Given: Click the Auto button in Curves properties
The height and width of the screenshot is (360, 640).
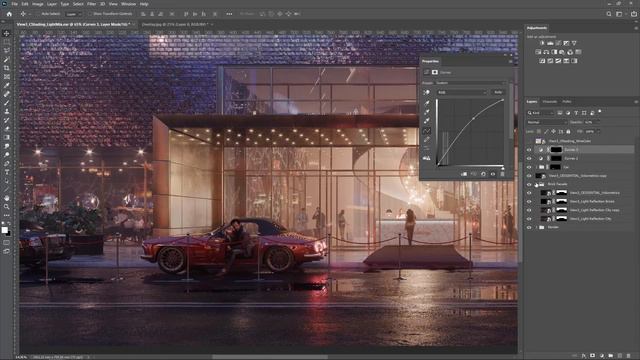Looking at the screenshot, I should pos(498,93).
